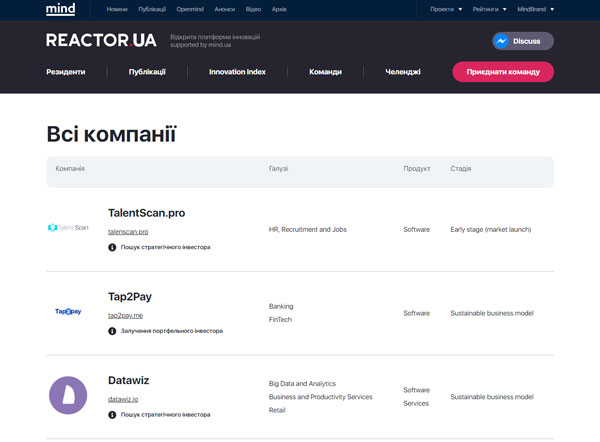Open the TalentScan.pro company title
This screenshot has height=442, width=600.
(x=147, y=213)
